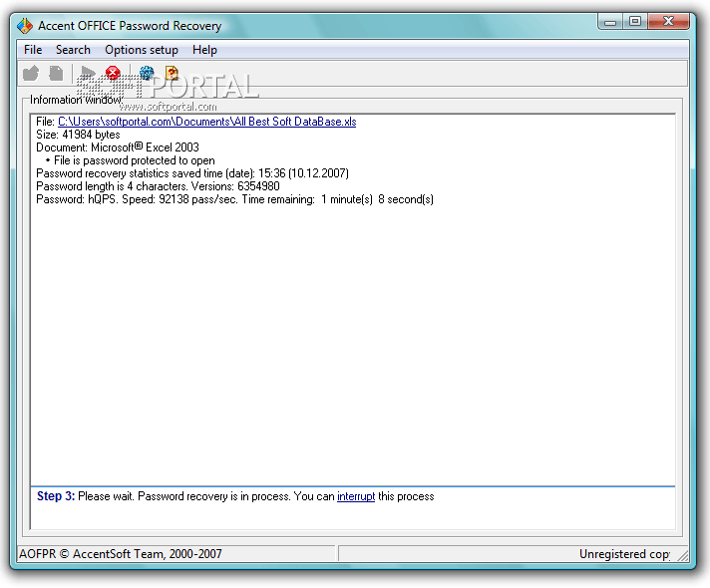Open the Search menu
710x588 pixels.
pos(73,50)
